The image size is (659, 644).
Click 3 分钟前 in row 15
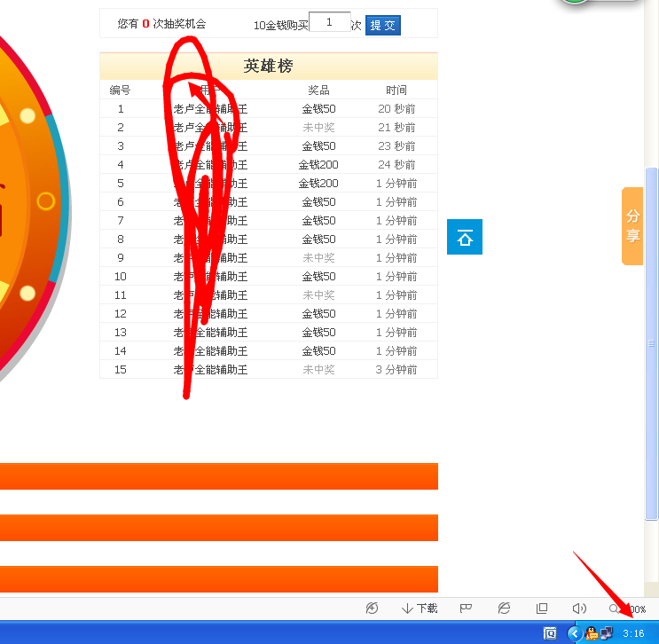click(x=396, y=370)
